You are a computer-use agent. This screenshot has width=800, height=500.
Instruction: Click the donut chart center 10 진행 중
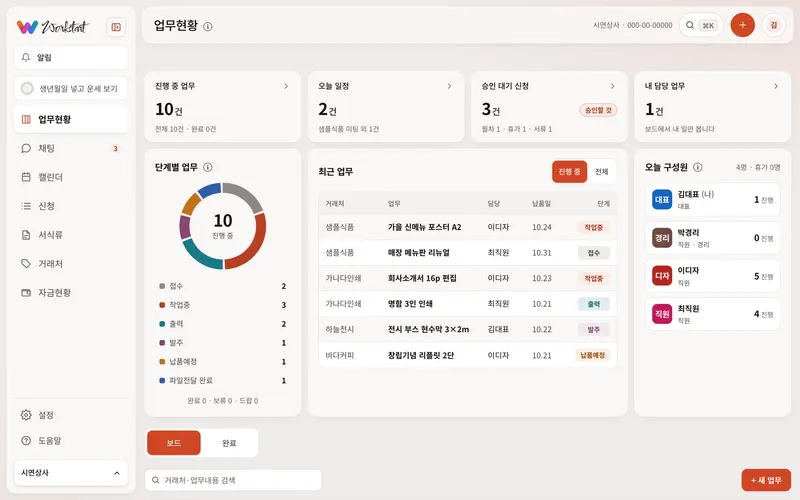222,225
